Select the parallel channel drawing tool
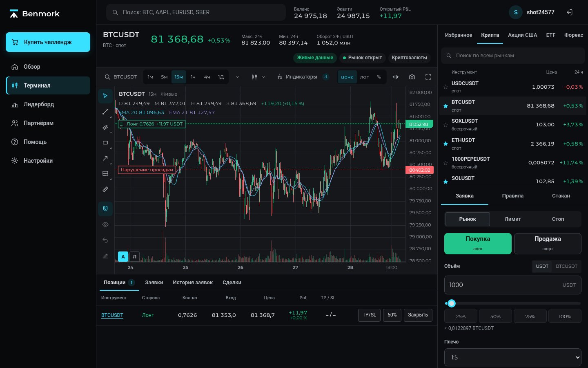 pos(105,127)
